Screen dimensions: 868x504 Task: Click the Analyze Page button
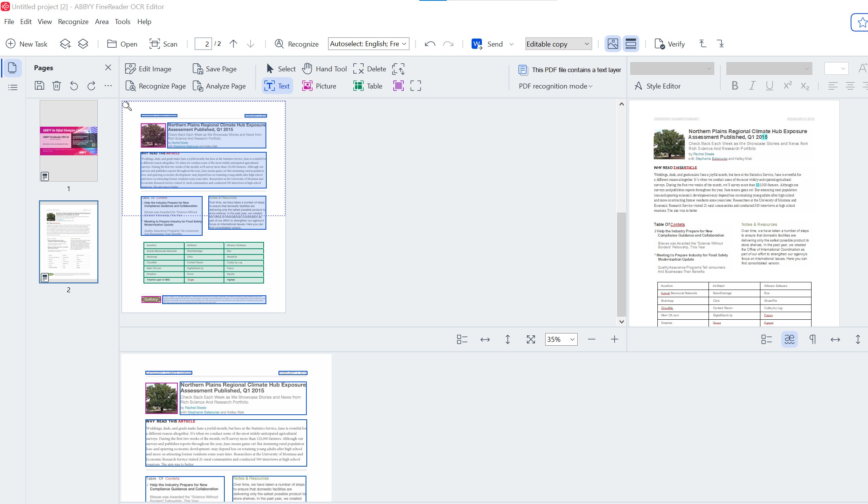pyautogui.click(x=219, y=86)
